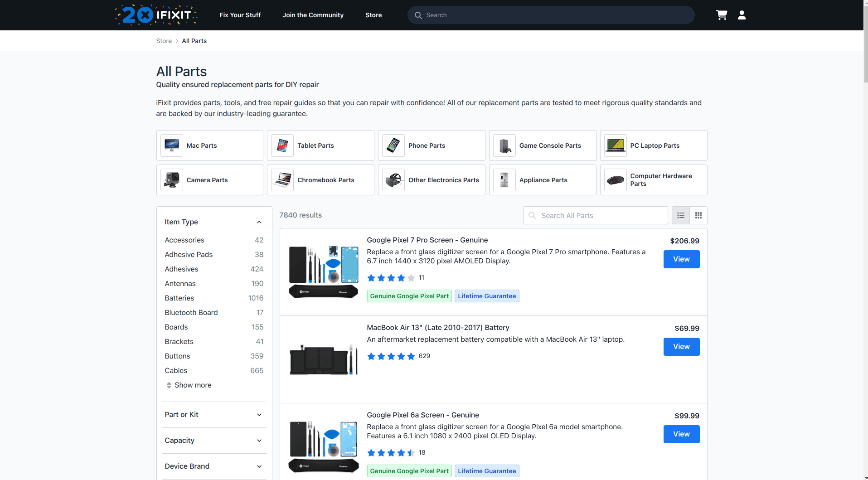
Task: Click the Game Console Parts icon
Action: tap(504, 145)
